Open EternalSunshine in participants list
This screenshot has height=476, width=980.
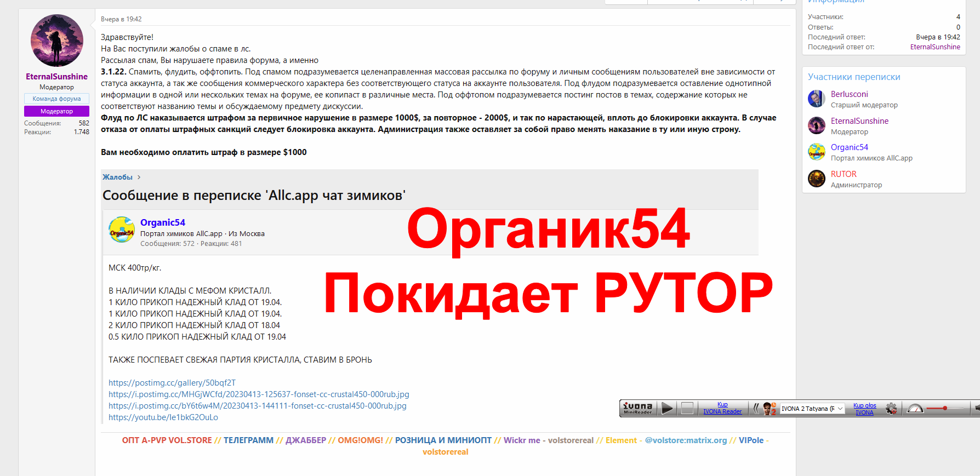click(859, 121)
